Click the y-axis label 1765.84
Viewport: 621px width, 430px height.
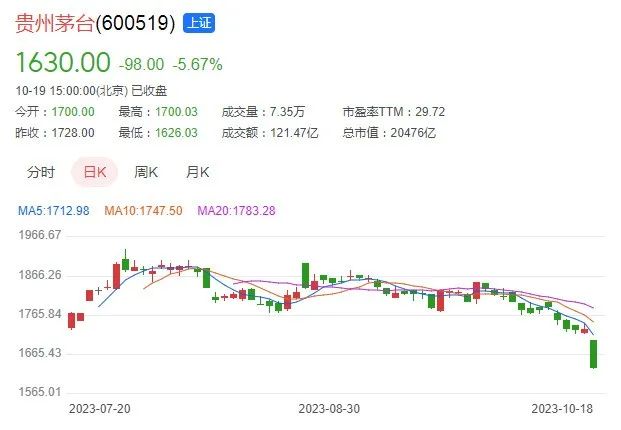tap(40, 314)
